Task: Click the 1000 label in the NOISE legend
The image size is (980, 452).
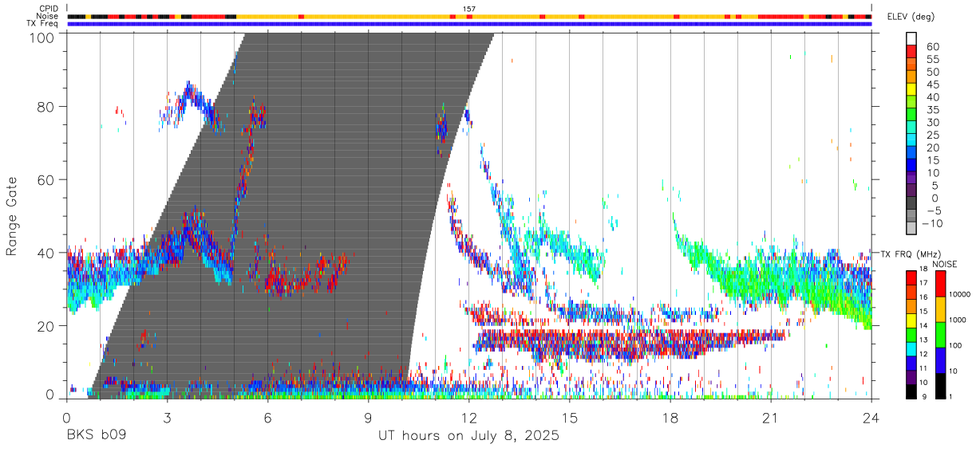Action: [956, 320]
